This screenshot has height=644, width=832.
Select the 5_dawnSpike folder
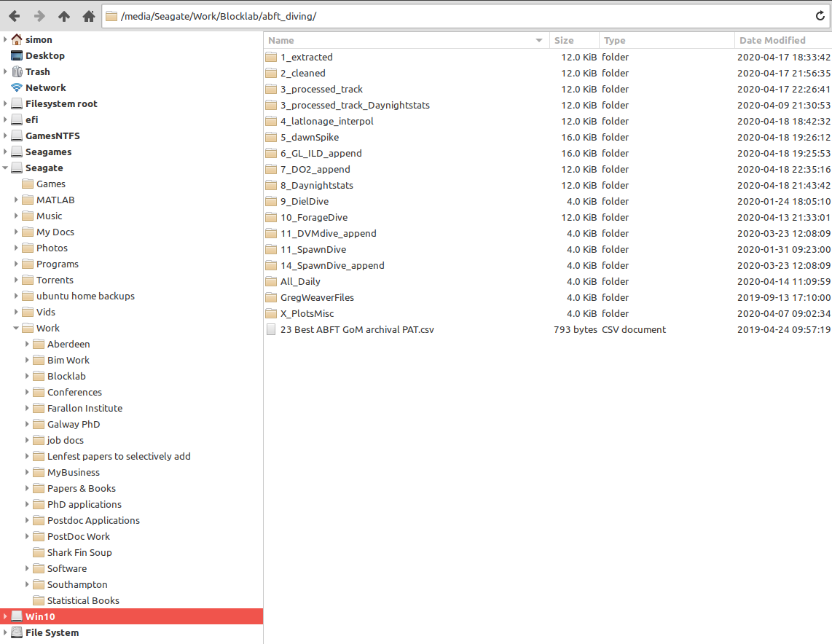click(x=309, y=138)
